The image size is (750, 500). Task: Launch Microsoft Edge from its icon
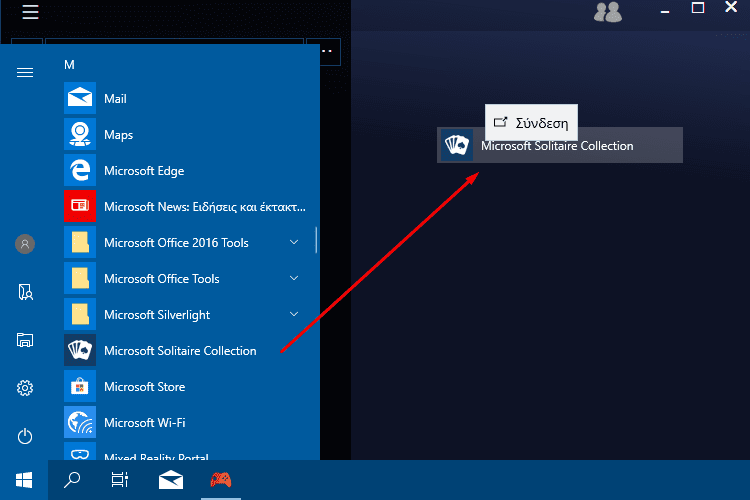80,170
